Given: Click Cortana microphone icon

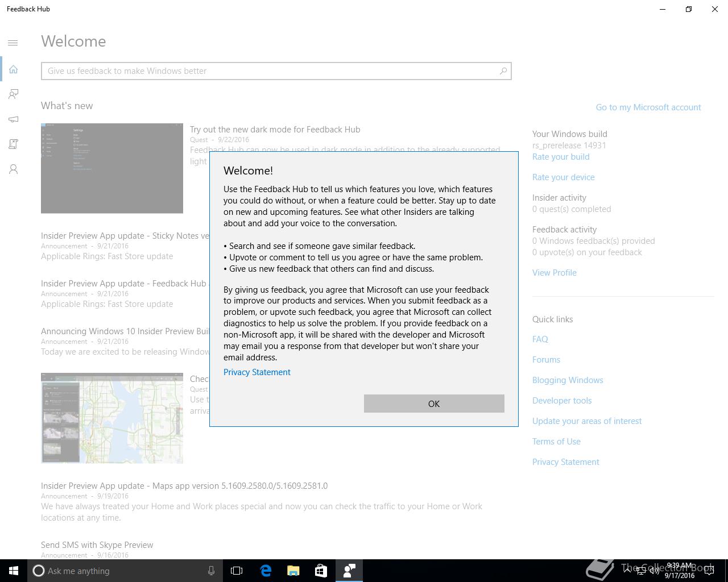Looking at the screenshot, I should tap(211, 571).
